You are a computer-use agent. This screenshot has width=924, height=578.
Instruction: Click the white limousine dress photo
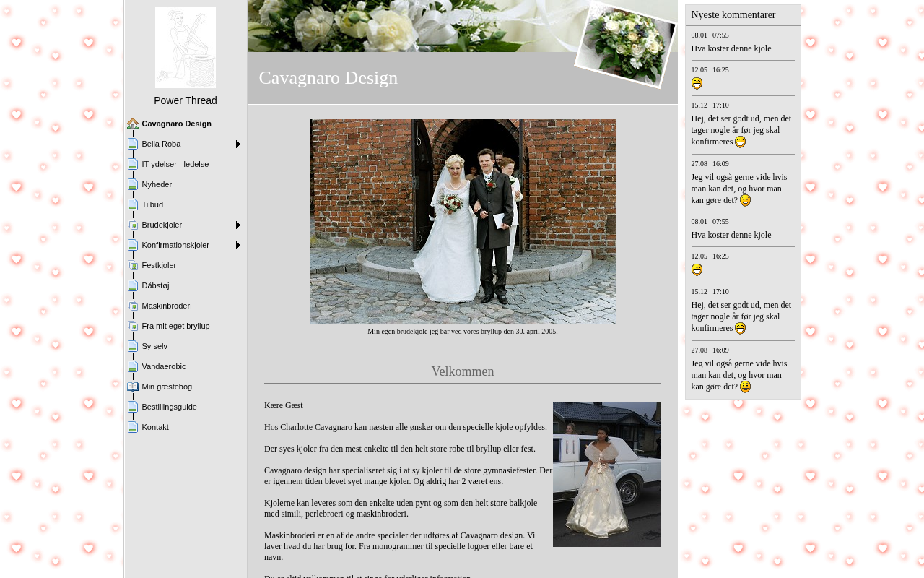click(x=606, y=474)
